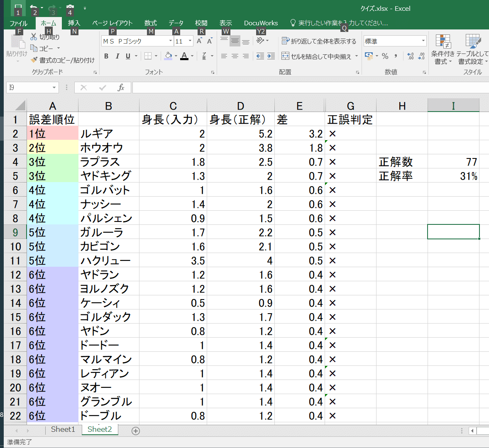Open Format as Table (テーブルとして書式設定)
Viewport: 489px width, 448px height.
[472, 49]
